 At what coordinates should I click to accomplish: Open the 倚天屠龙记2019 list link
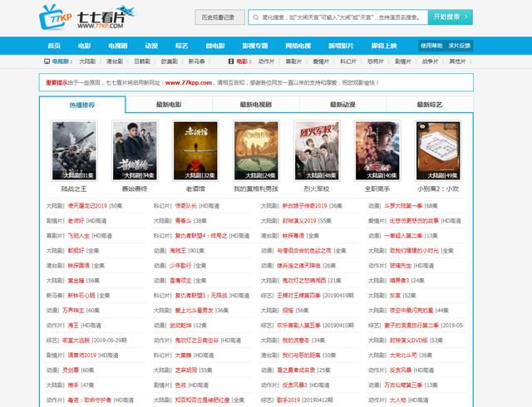point(87,205)
